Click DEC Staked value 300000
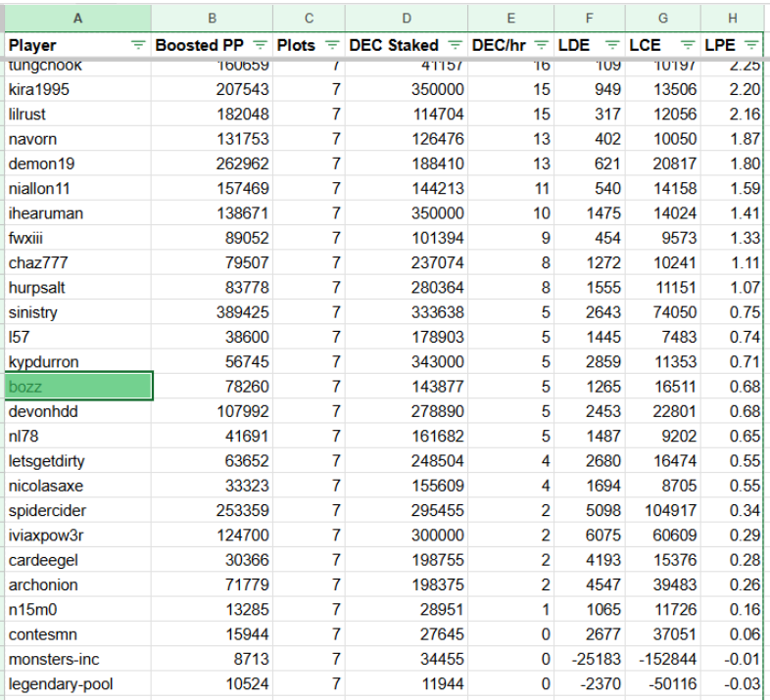This screenshot has height=700, width=770. tap(438, 536)
